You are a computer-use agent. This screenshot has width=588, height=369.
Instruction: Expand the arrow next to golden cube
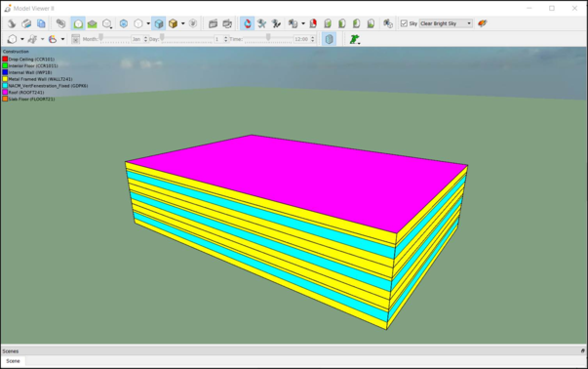[183, 23]
